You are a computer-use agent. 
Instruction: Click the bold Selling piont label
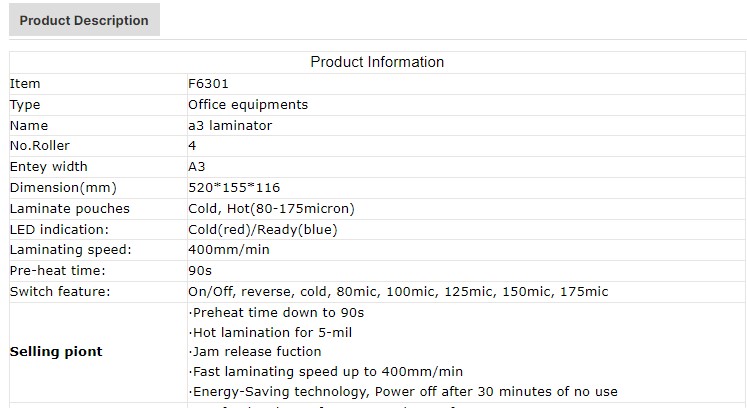pos(56,352)
